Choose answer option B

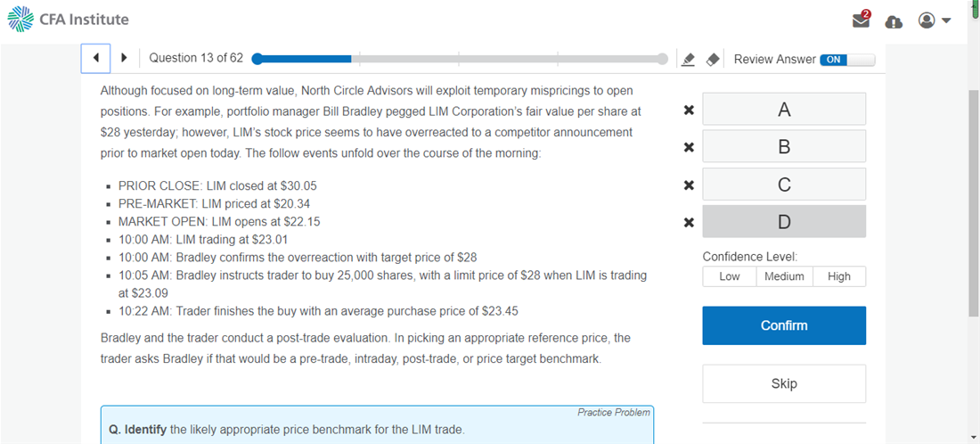click(x=784, y=146)
